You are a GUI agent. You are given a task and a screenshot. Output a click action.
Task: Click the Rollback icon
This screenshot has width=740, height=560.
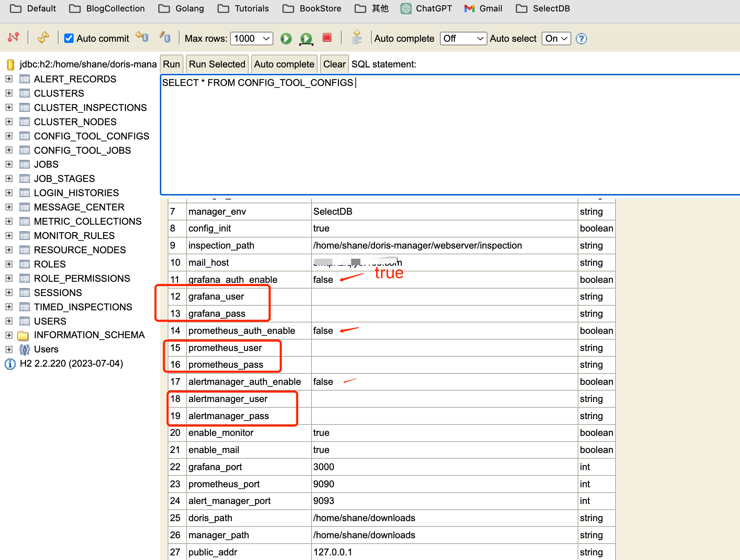point(142,37)
